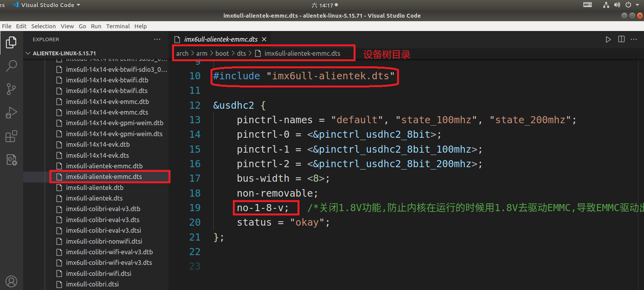Open the sixth activity bar view icon
The width and height of the screenshot is (644, 290).
(x=11, y=160)
